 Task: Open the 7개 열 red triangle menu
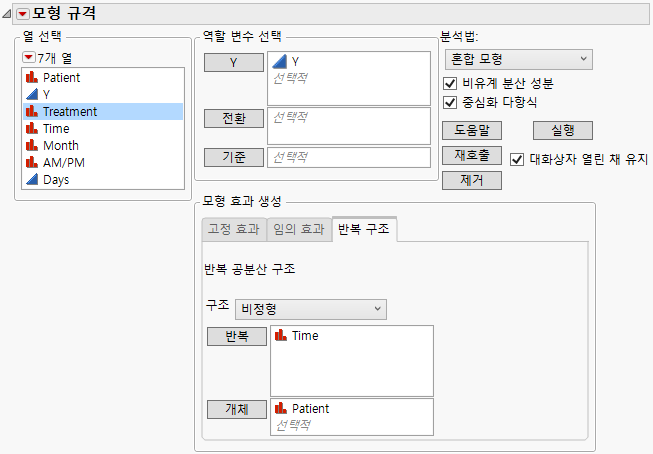point(28,57)
